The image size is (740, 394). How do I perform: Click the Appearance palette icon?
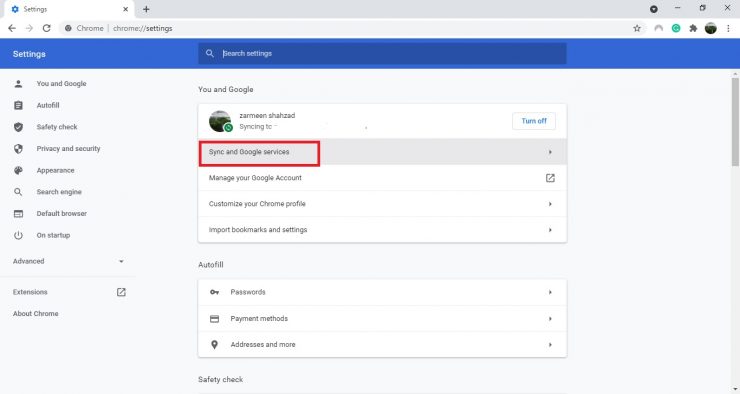(18, 170)
